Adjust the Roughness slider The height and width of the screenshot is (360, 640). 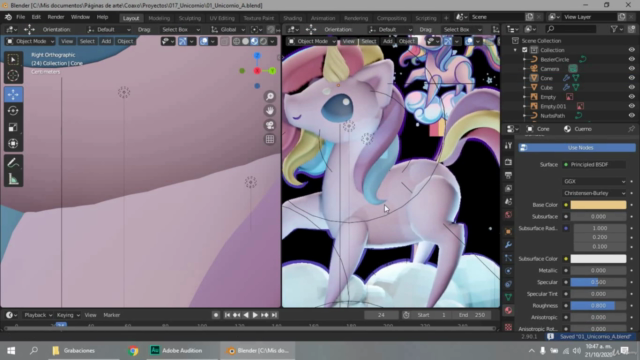[x=598, y=305]
